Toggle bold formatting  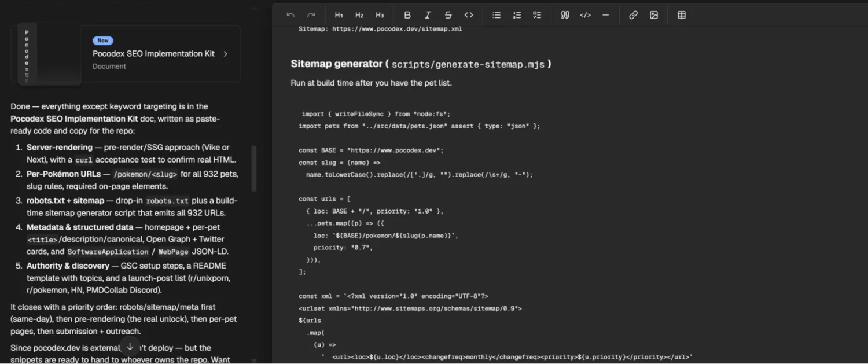click(x=407, y=15)
